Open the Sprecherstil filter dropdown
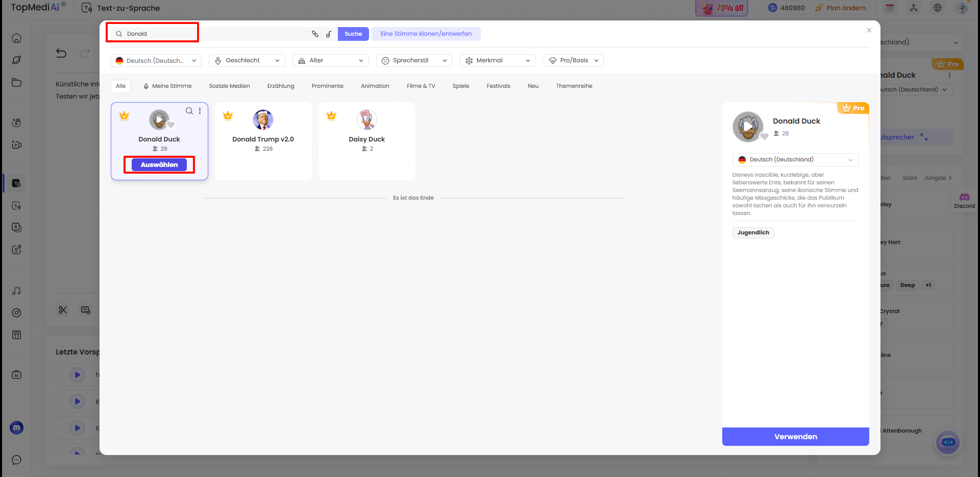 point(414,60)
